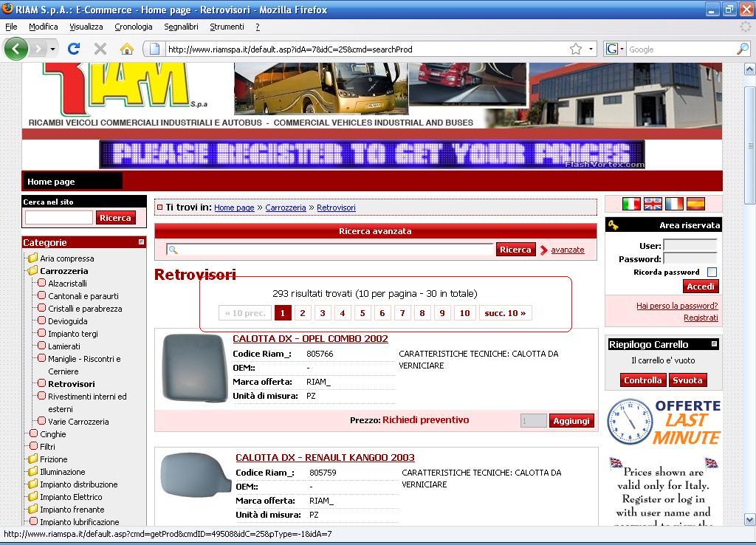Viewport: 756px width, 545px height.
Task: Click the Ricerca avanzata search text field
Action: [330, 250]
